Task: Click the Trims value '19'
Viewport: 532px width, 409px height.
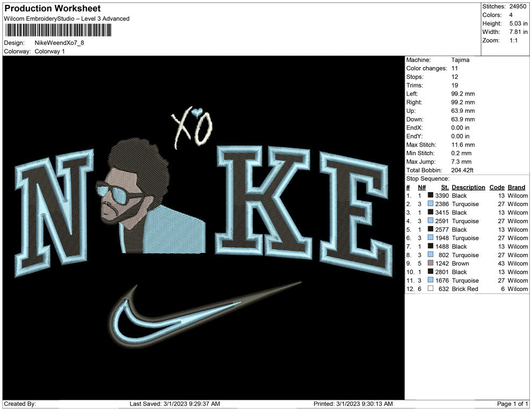Action: [x=455, y=85]
